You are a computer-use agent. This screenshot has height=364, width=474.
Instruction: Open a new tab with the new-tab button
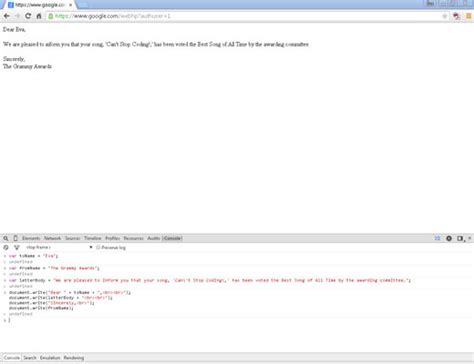pyautogui.click(x=82, y=5)
